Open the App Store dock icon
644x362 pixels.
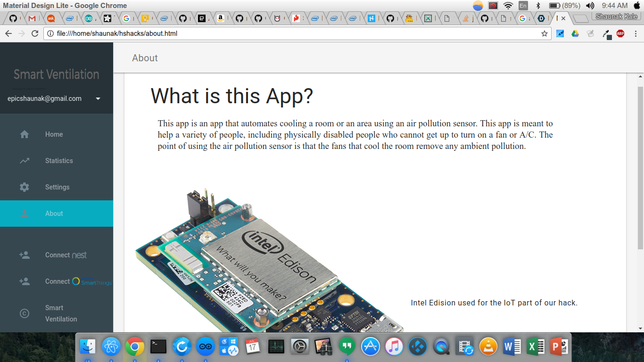[x=371, y=347]
